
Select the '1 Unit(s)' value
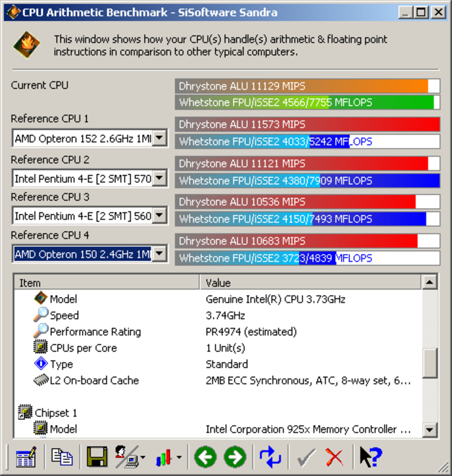[x=225, y=348]
